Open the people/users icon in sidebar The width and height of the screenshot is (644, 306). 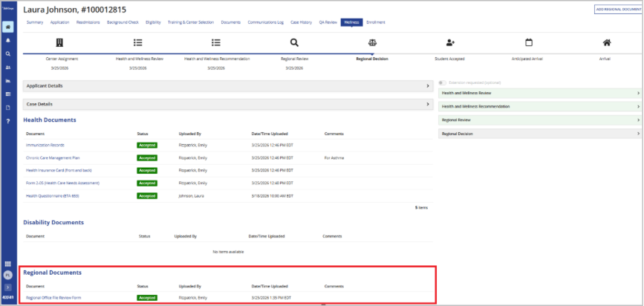tap(8, 68)
